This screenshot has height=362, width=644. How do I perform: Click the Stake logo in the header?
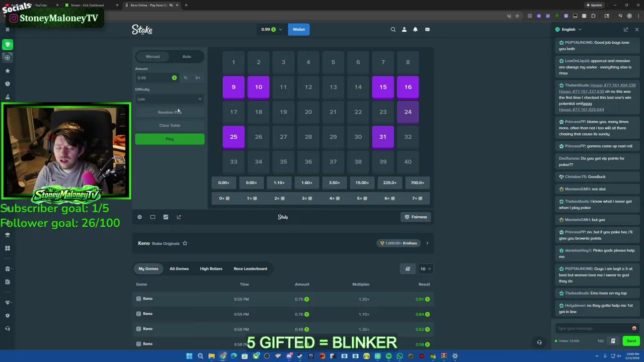[x=142, y=30]
